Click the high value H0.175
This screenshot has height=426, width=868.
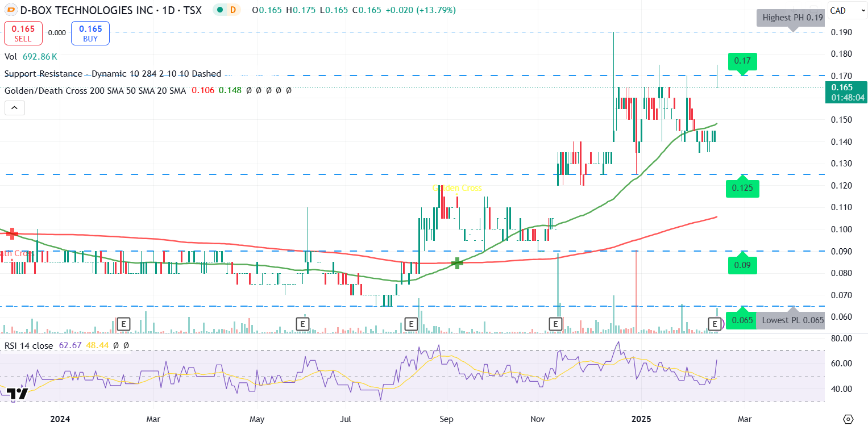point(301,10)
